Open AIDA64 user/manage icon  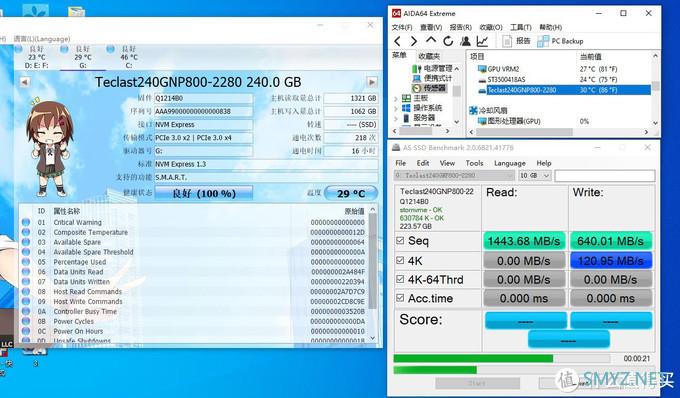(x=465, y=41)
